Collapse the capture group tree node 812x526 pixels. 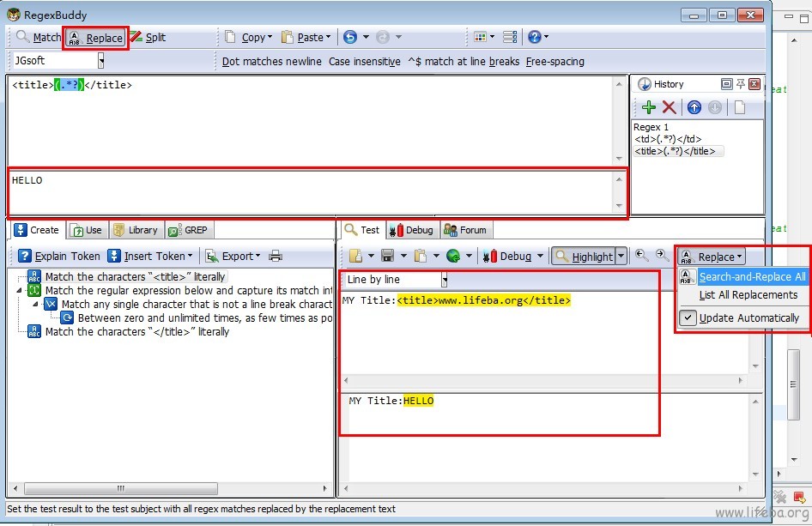tap(19, 290)
